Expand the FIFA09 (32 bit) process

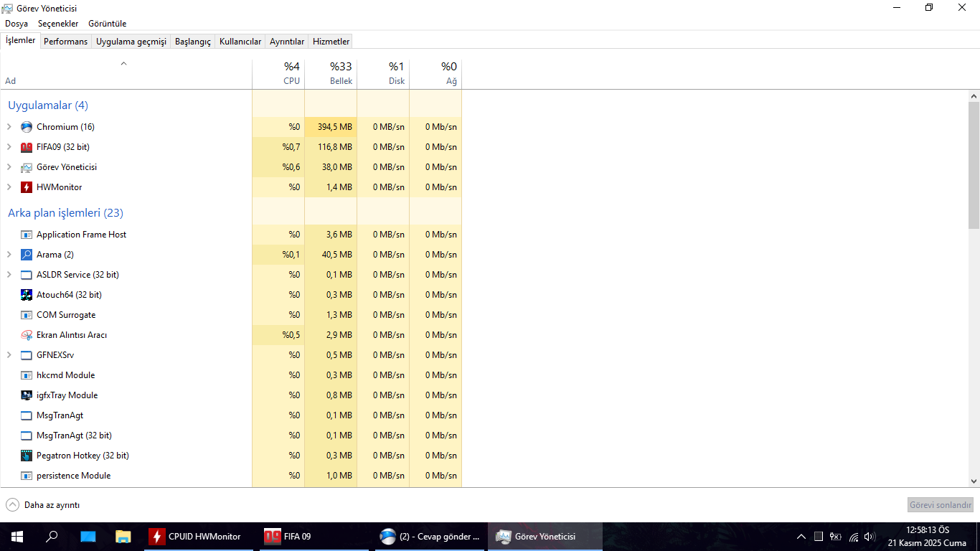pos(9,147)
